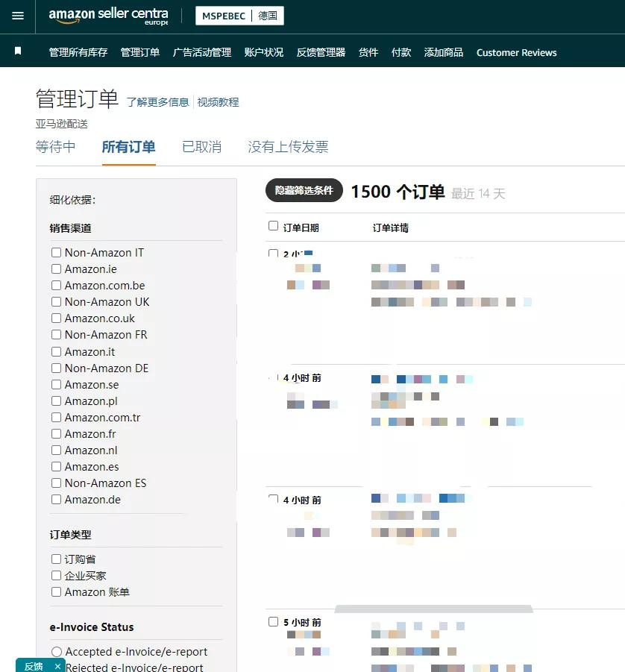Click the 订单日期 column header
The width and height of the screenshot is (625, 672).
point(301,227)
